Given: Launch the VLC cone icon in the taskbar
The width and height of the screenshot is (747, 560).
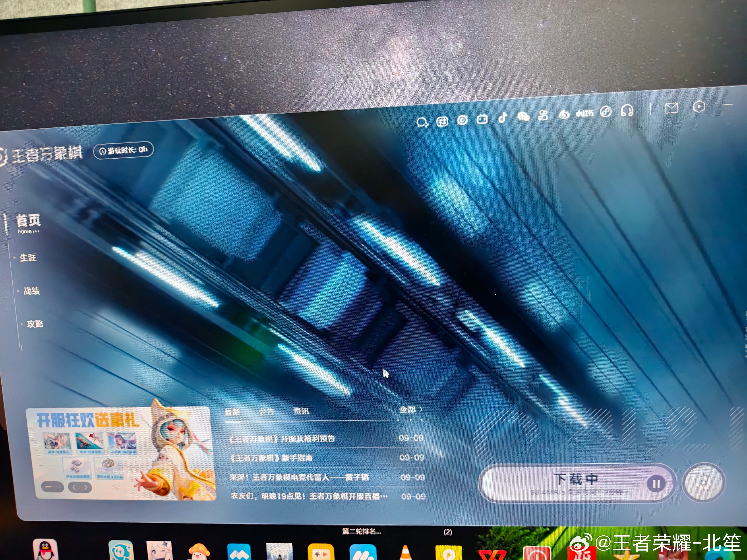Looking at the screenshot, I should (406, 553).
